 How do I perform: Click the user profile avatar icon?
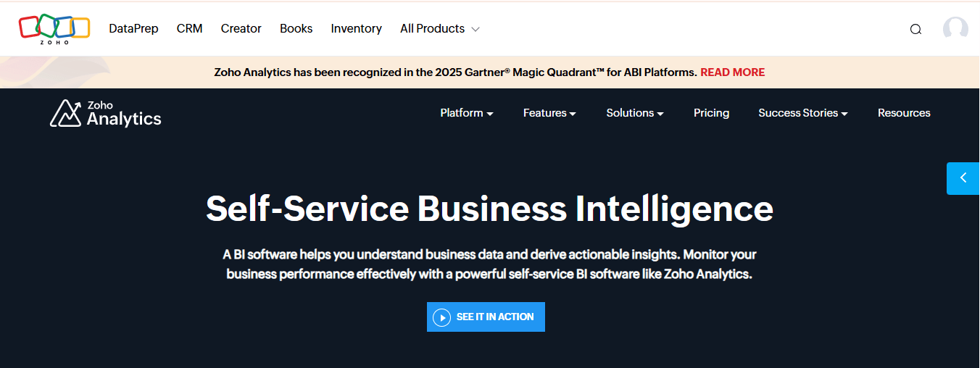click(x=955, y=29)
